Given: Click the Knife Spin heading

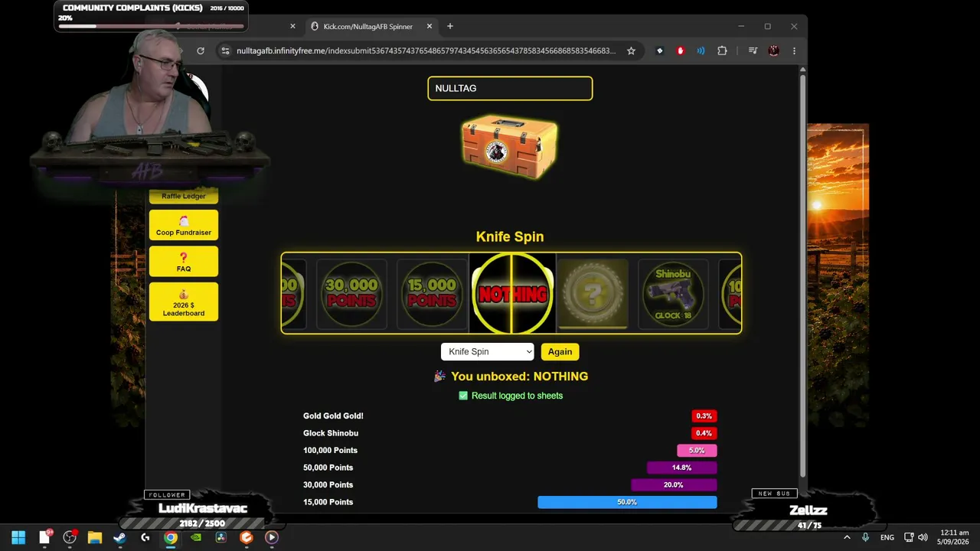Looking at the screenshot, I should pos(510,236).
